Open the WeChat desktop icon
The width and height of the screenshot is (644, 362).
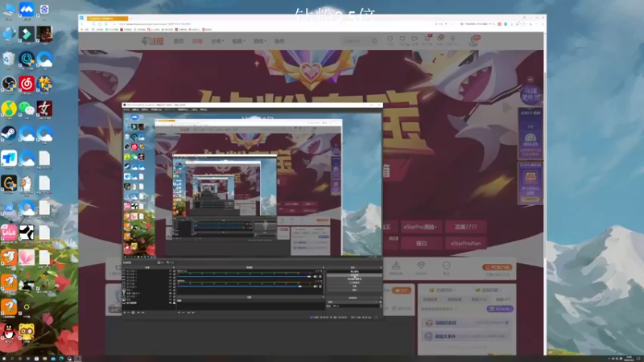tap(27, 109)
